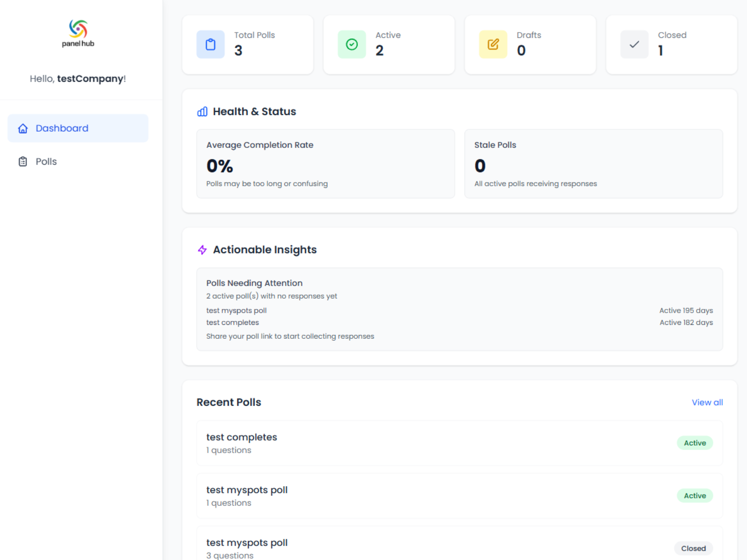Click 'Polls may be too long or confusing'

tap(267, 183)
